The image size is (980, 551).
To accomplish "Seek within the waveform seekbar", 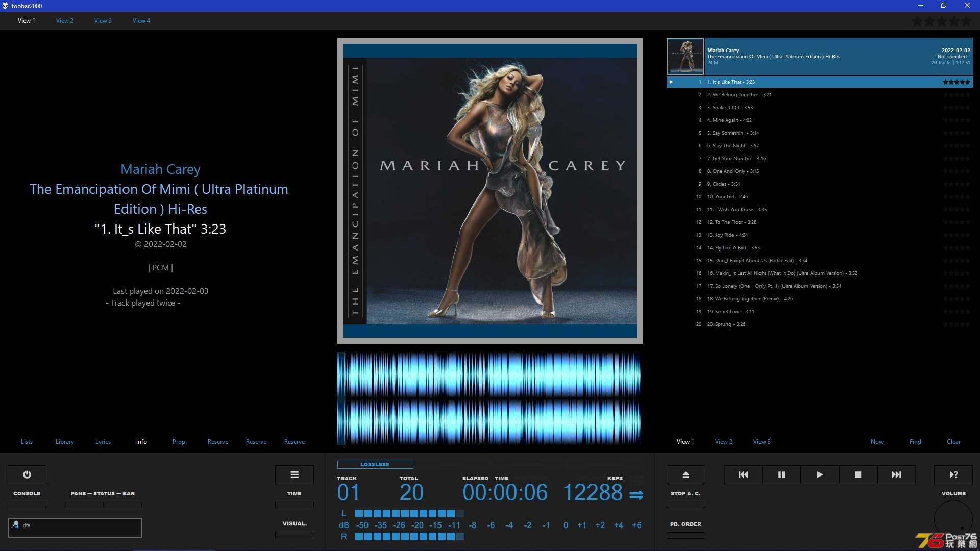I will tap(489, 398).
